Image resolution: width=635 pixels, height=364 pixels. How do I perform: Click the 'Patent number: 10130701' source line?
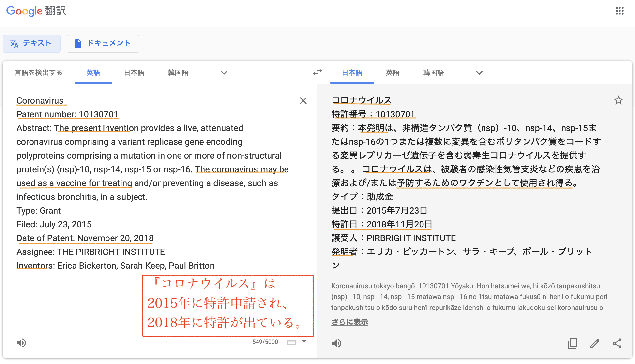point(67,114)
